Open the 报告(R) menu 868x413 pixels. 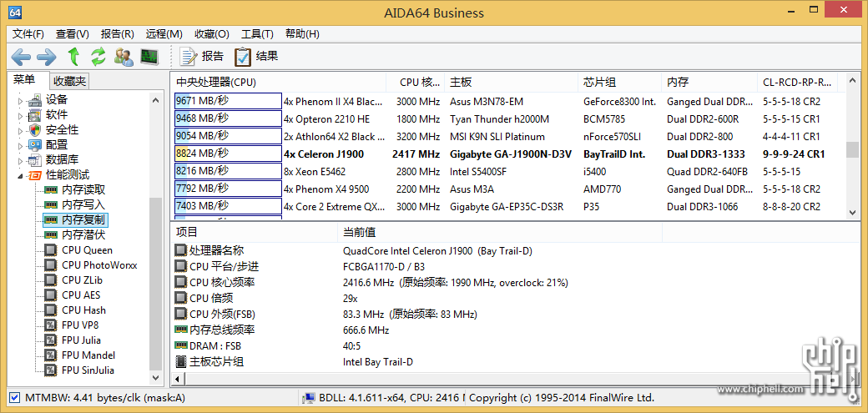point(118,33)
